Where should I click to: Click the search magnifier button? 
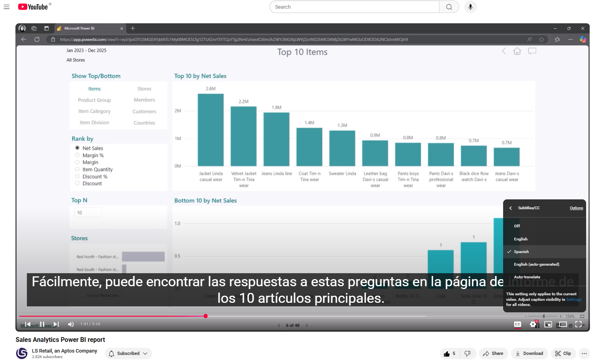[449, 7]
